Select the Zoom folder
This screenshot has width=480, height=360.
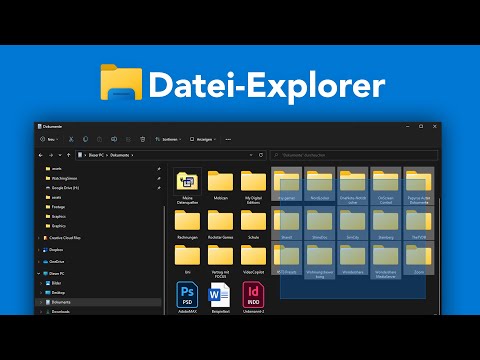(419, 258)
